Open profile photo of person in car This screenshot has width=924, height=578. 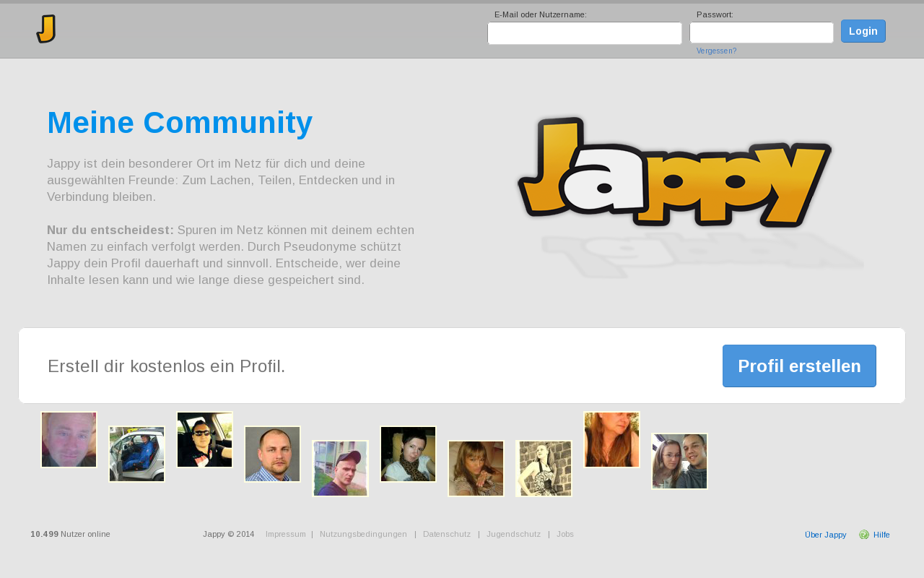136,454
